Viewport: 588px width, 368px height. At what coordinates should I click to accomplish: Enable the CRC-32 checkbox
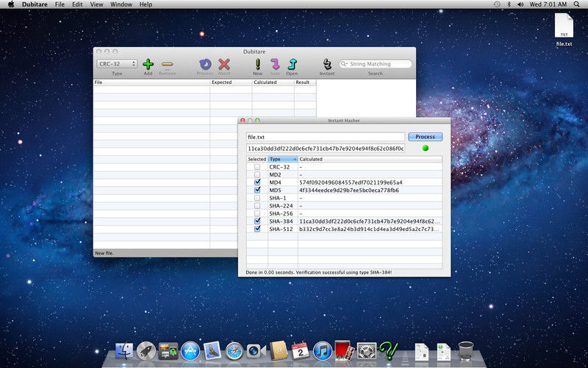(x=257, y=167)
